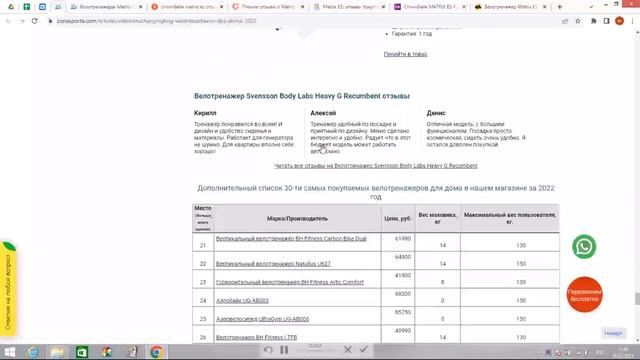Switch to the pinned Google Drive tab
This screenshot has width=640, height=360.
pyautogui.click(x=11, y=7)
